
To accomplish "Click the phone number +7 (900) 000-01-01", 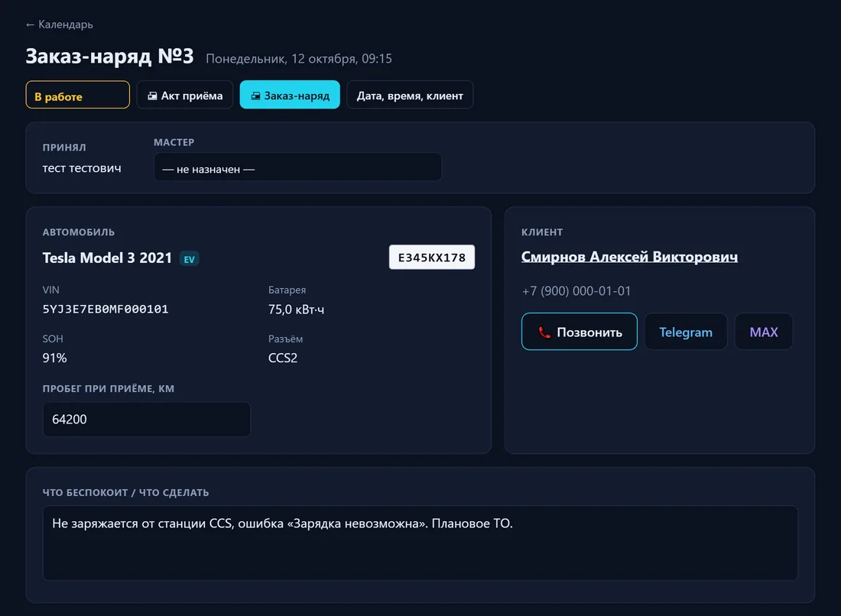I will click(576, 291).
